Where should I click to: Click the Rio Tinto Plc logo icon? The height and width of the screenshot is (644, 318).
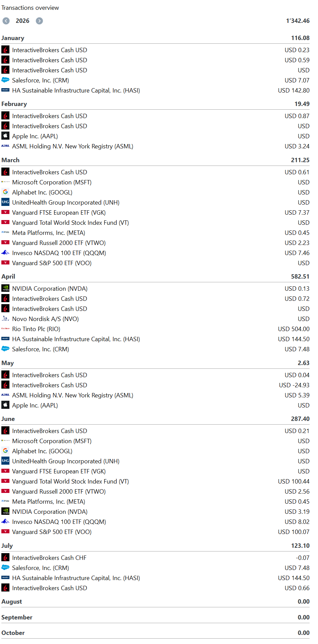click(5, 329)
